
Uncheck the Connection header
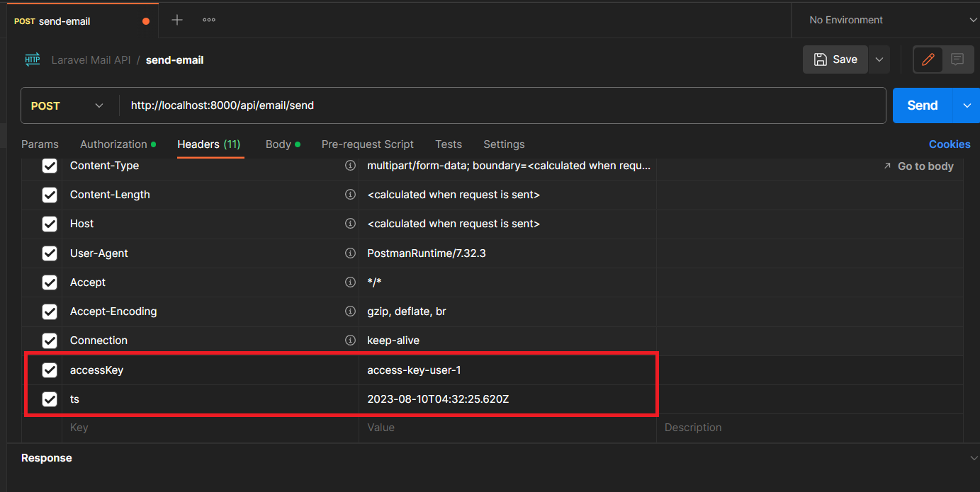point(50,341)
